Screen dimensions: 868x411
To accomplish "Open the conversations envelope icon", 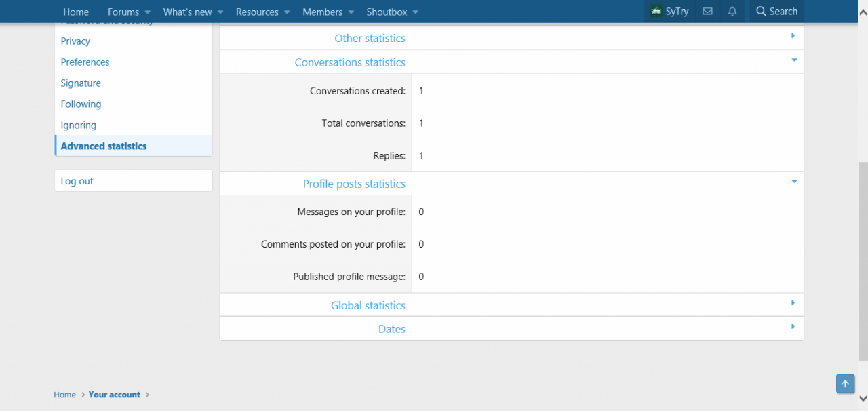I will click(707, 12).
